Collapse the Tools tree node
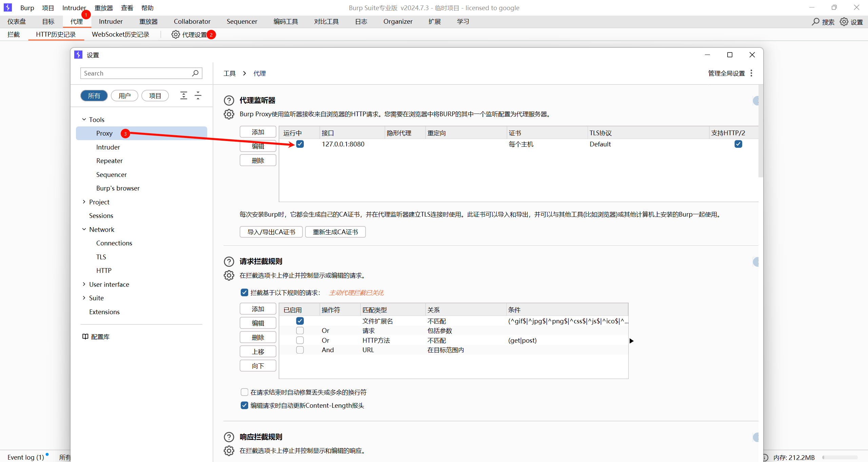This screenshot has width=868, height=462. [x=84, y=120]
